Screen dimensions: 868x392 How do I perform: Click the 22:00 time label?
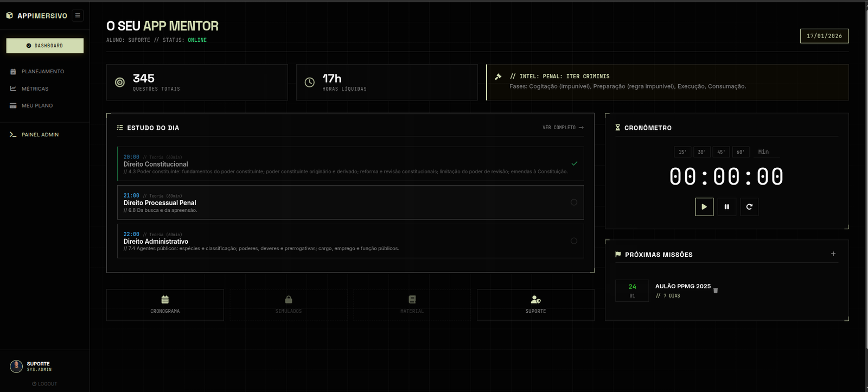(131, 234)
